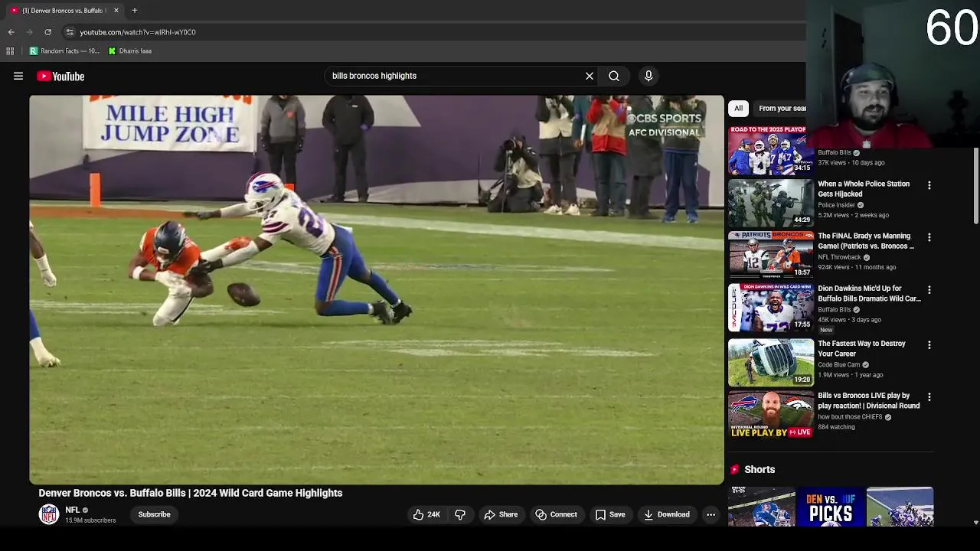The height and width of the screenshot is (551, 980).
Task: Reload the page with refresh icon
Action: pos(47,32)
